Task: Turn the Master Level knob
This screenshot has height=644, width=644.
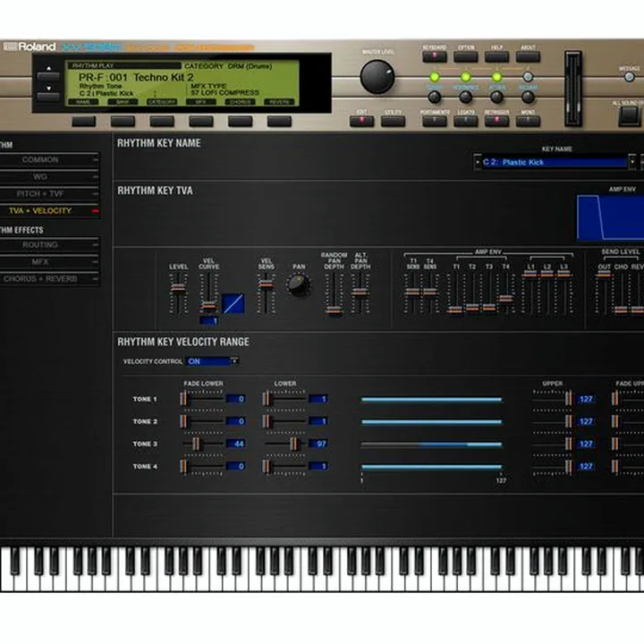Action: 377,76
